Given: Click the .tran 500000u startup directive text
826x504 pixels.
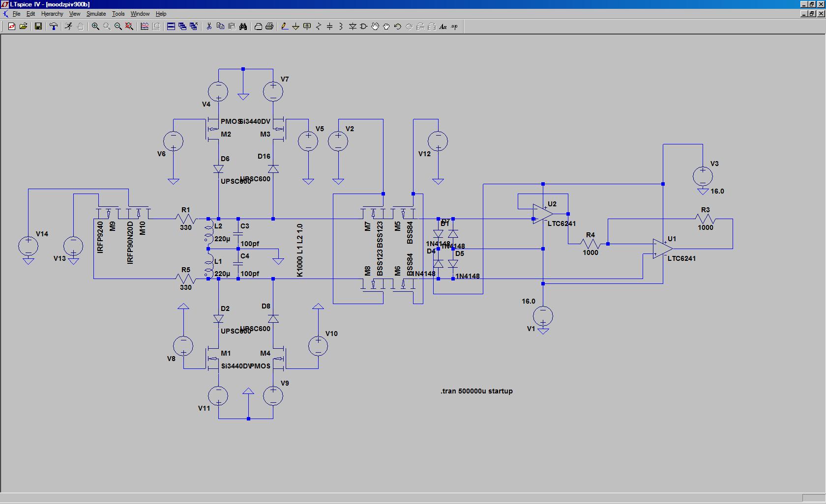Looking at the screenshot, I should pyautogui.click(x=476, y=391).
